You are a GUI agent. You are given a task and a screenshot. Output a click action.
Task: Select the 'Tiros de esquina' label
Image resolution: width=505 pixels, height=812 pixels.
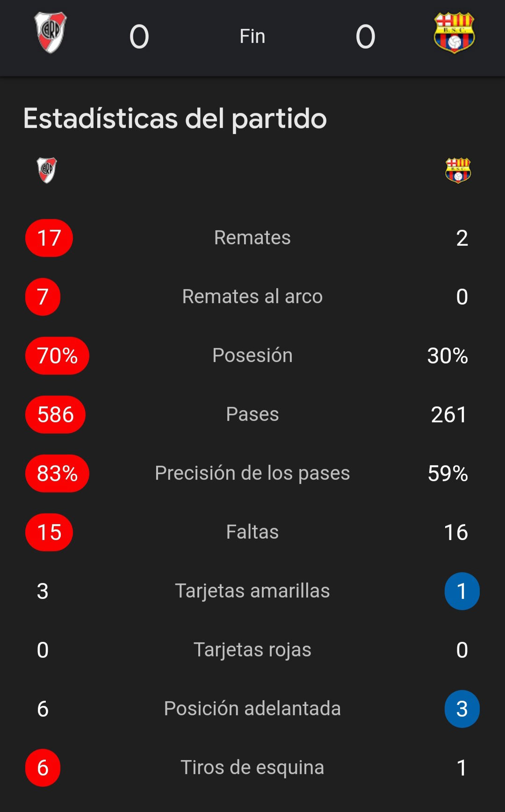[252, 768]
